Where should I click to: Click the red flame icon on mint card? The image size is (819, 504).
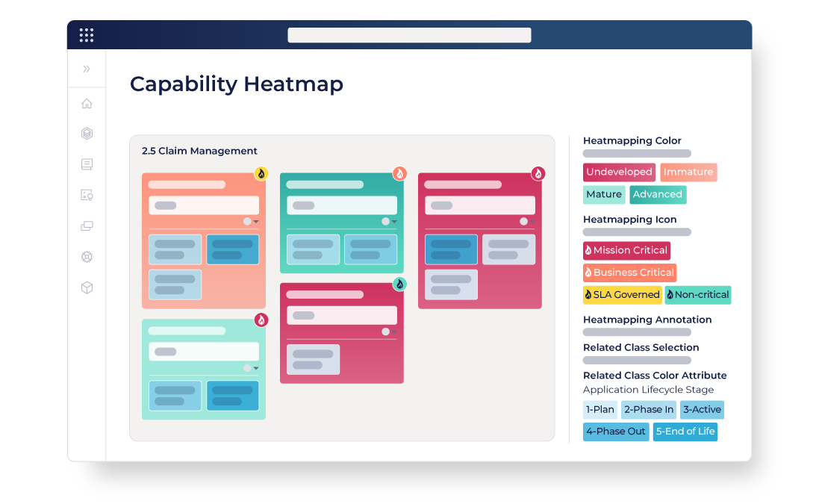(x=261, y=320)
